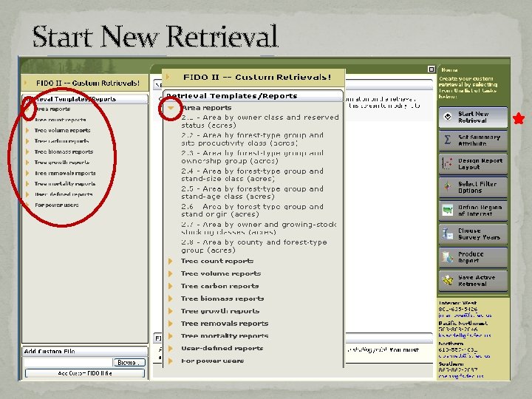The image size is (532, 399).
Task: Open Design Report Layout task
Action: pyautogui.click(x=474, y=163)
